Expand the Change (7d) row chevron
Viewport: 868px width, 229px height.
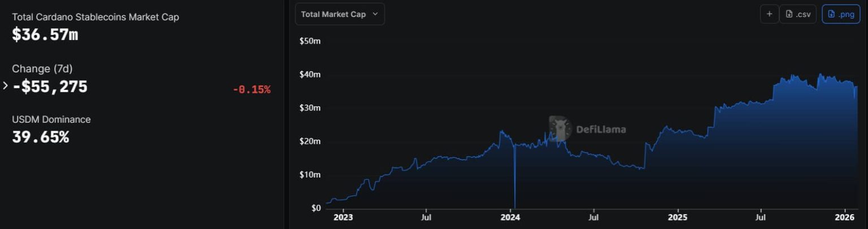6,86
